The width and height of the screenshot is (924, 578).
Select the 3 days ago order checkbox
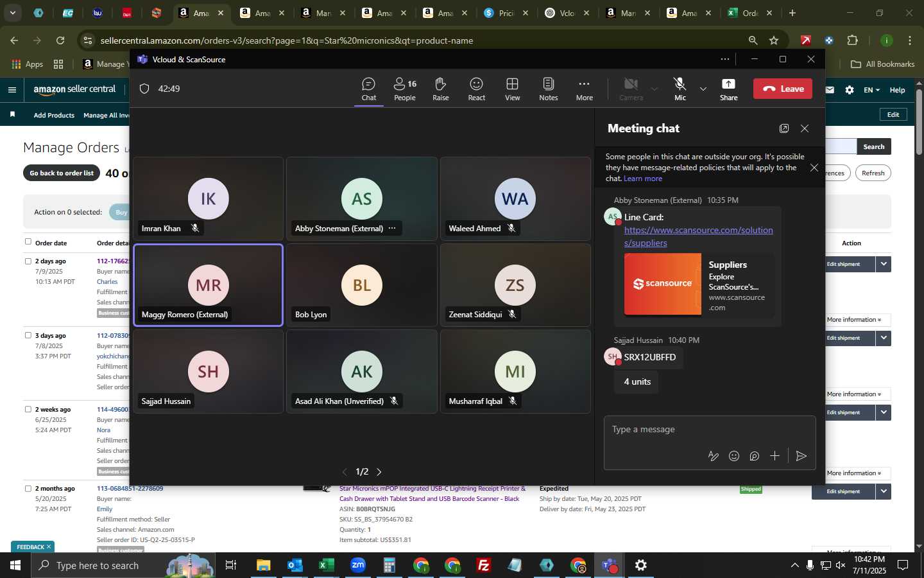(28, 335)
